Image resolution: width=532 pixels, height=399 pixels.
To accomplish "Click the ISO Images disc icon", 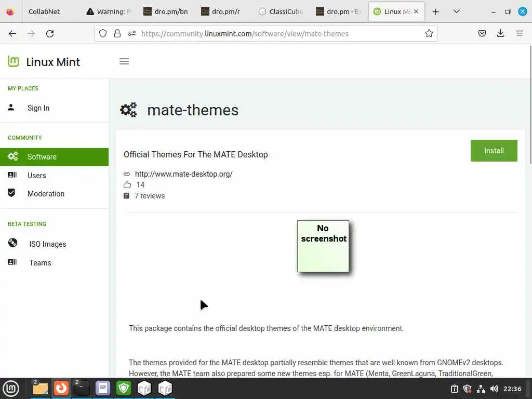I will click(x=12, y=243).
